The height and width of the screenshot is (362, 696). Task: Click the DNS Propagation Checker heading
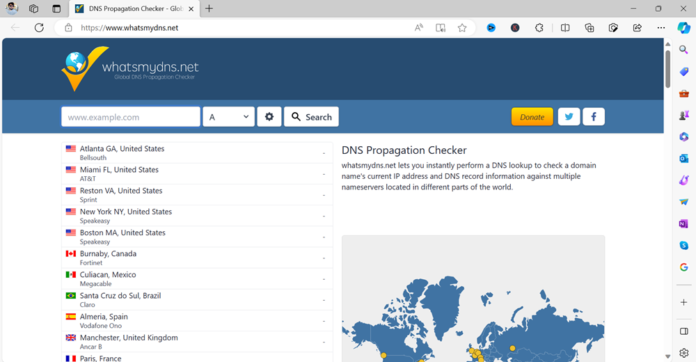404,150
